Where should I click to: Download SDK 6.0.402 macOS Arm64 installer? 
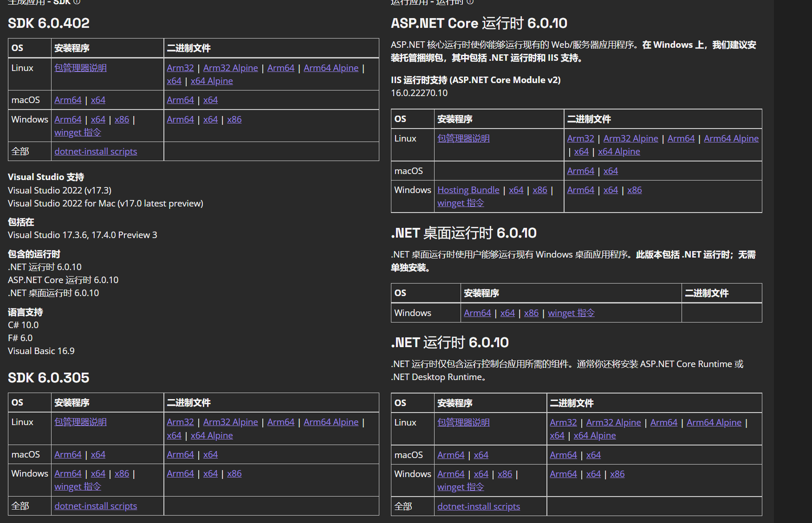[x=68, y=99]
